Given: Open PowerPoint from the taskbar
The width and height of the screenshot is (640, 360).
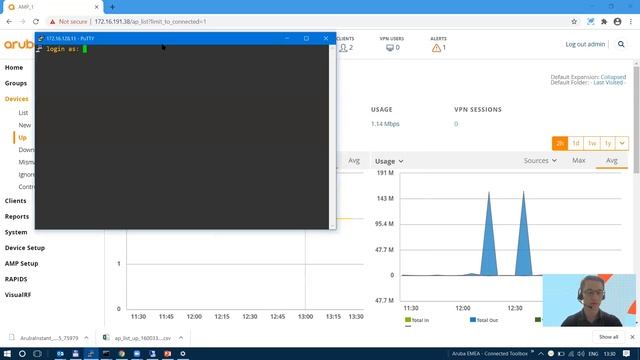Looking at the screenshot, I should (167, 353).
